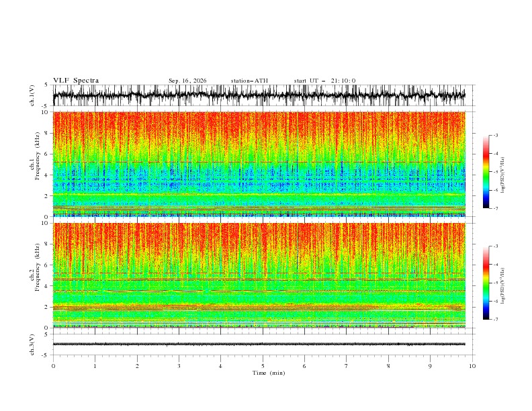Click the 5 minute tick label
The image size is (532, 411).
point(263,366)
